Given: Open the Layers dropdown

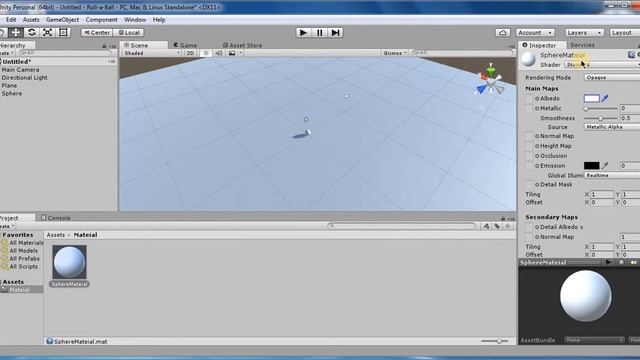Looking at the screenshot, I should point(584,33).
